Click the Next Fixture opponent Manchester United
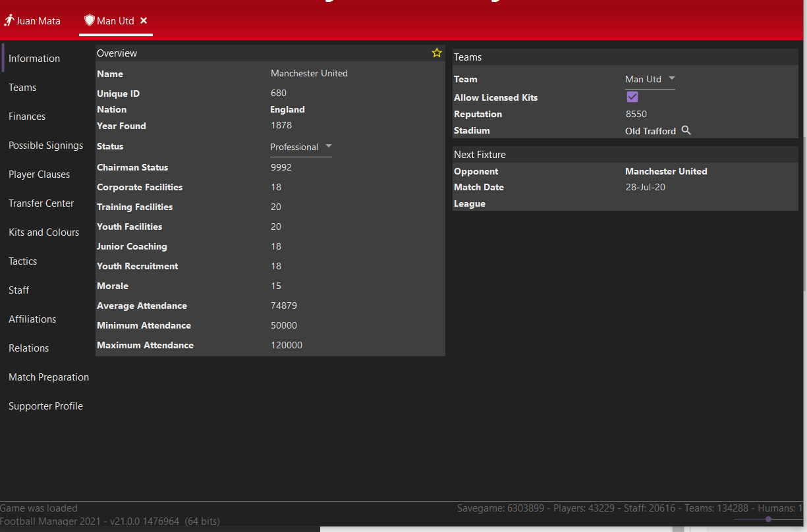Screen dimensions: 807x532 [666, 171]
